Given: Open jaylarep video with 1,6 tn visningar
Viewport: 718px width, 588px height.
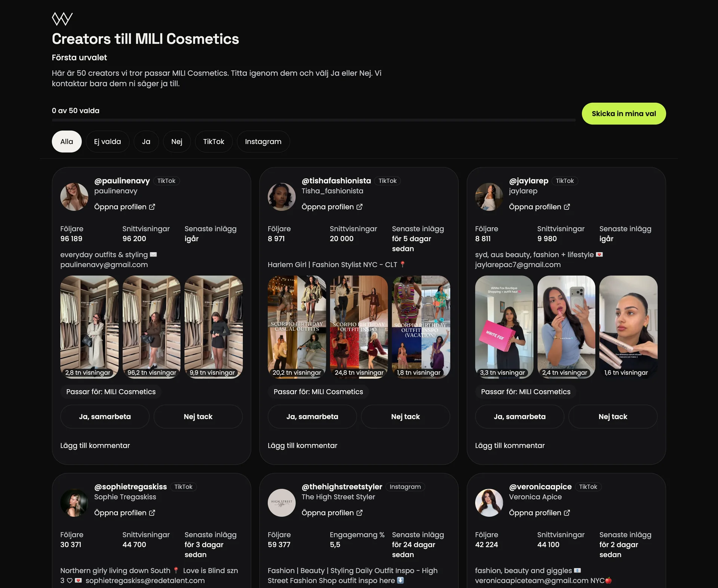Looking at the screenshot, I should tap(629, 327).
